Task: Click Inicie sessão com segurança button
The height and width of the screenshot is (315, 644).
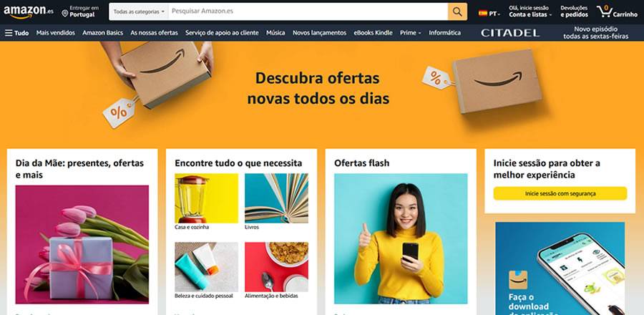Action: click(560, 193)
